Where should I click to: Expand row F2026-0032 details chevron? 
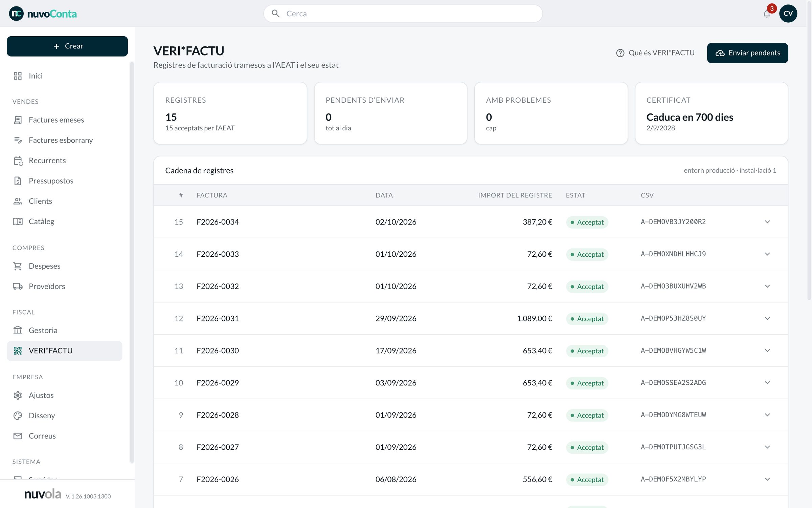coord(767,286)
